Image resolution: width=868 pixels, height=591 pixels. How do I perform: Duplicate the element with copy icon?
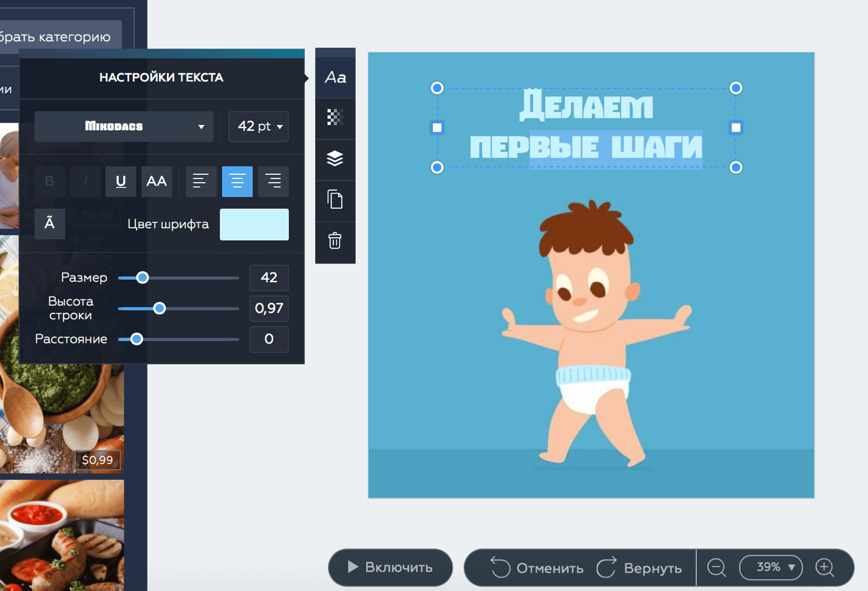tap(335, 200)
